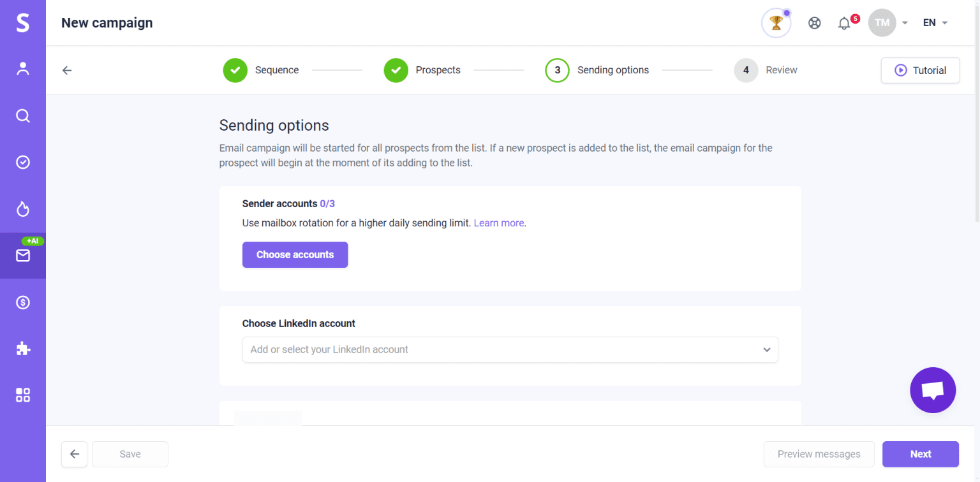This screenshot has width=980, height=482.
Task: Expand the TM account menu chevron
Action: tap(904, 22)
